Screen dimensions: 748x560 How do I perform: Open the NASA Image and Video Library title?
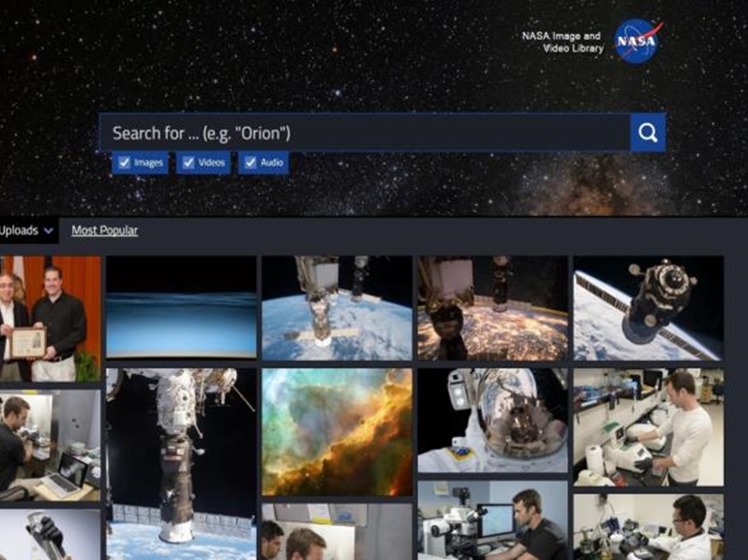point(563,42)
